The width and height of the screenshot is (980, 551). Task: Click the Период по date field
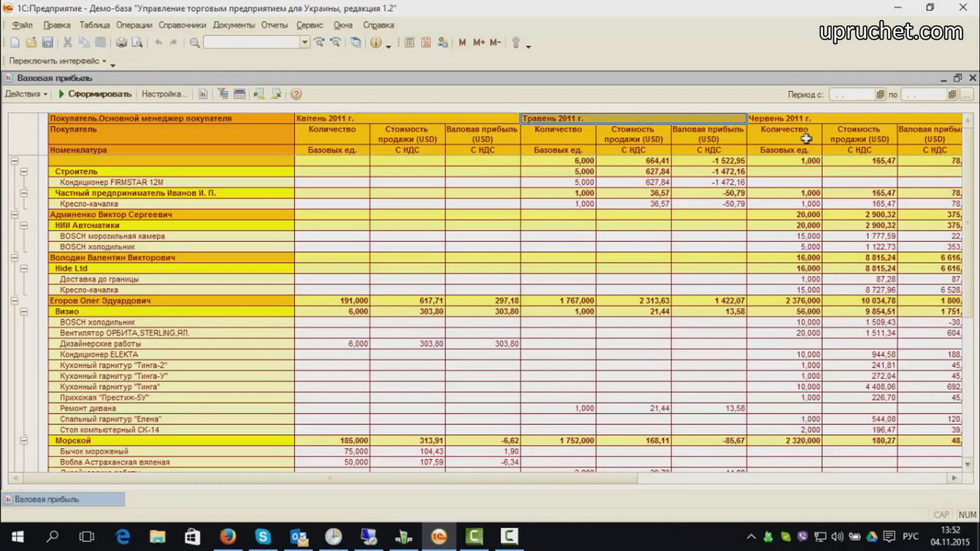pos(923,94)
